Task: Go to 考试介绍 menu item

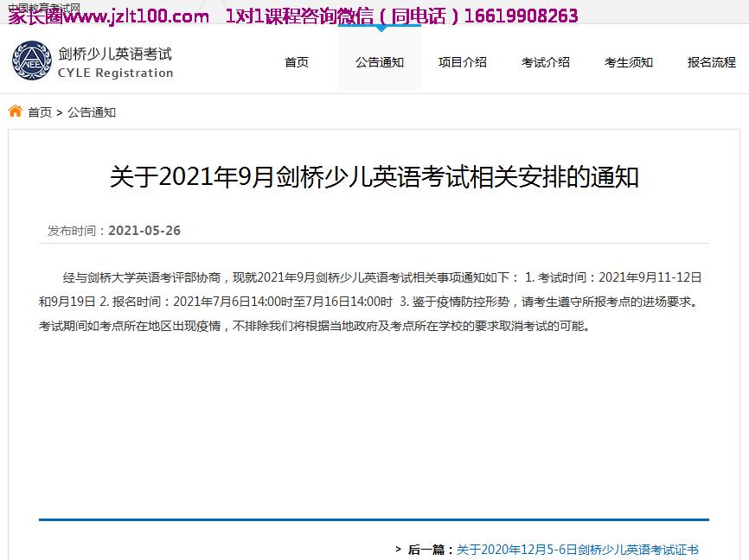Action: (x=546, y=62)
